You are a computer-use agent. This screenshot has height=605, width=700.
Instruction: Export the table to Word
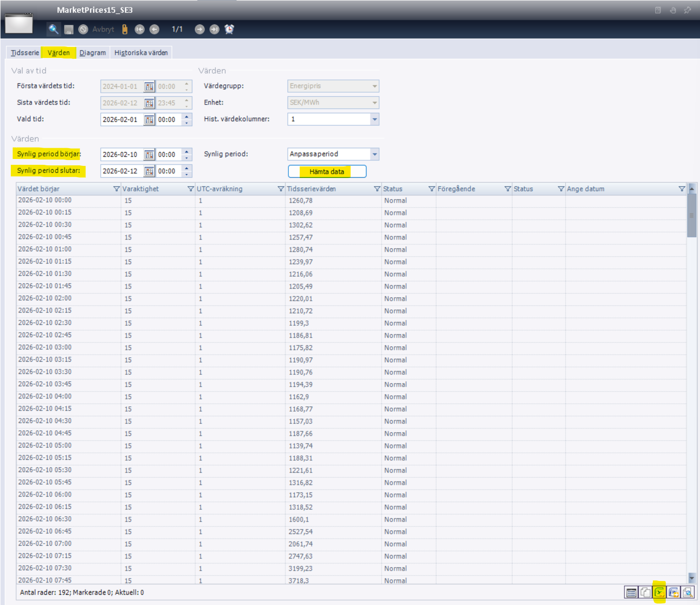(674, 592)
